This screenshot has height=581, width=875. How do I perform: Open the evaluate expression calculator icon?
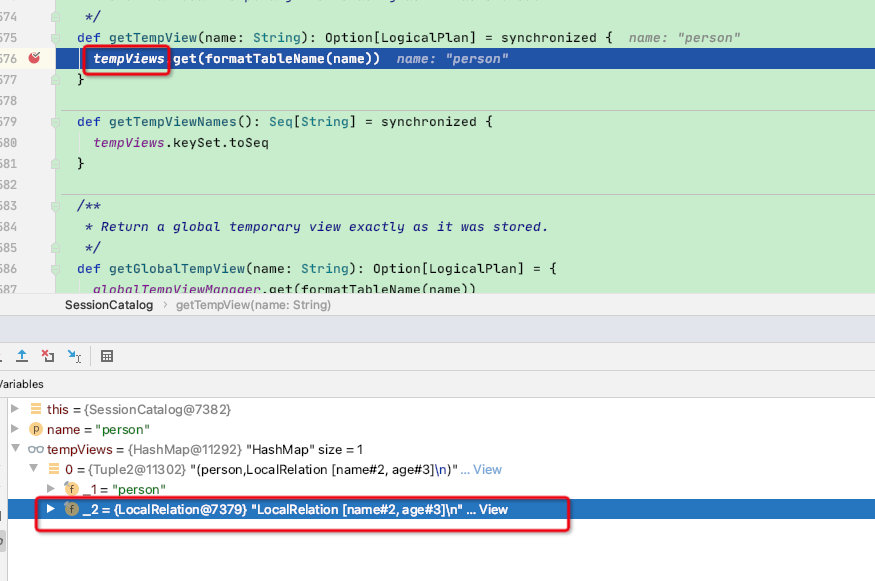(107, 356)
